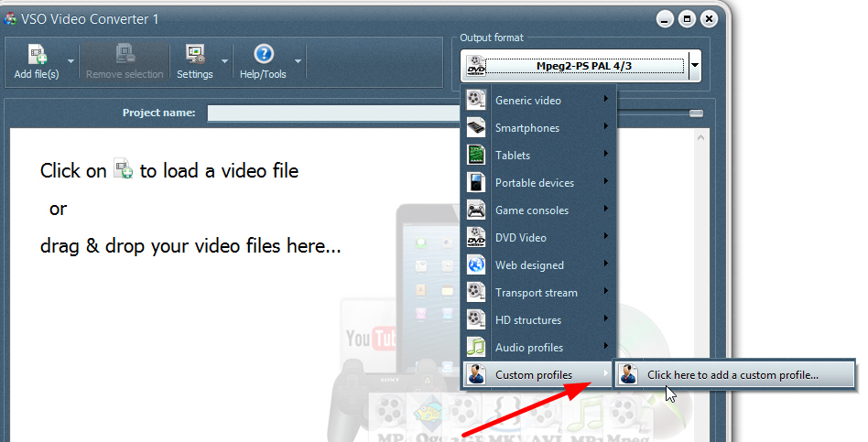Image resolution: width=868 pixels, height=442 pixels.
Task: Expand the Game consoles submenu arrow
Action: click(606, 209)
